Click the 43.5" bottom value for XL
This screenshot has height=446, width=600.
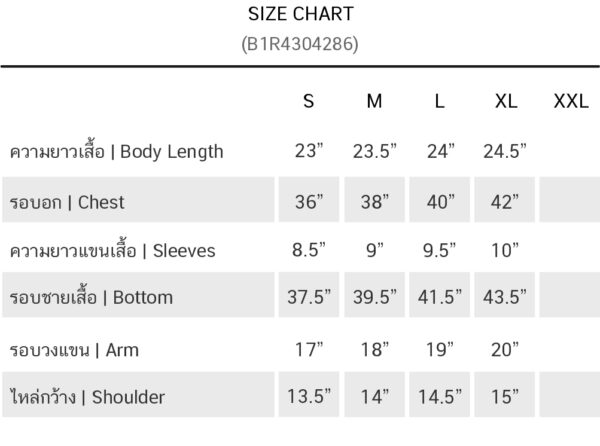click(505, 296)
